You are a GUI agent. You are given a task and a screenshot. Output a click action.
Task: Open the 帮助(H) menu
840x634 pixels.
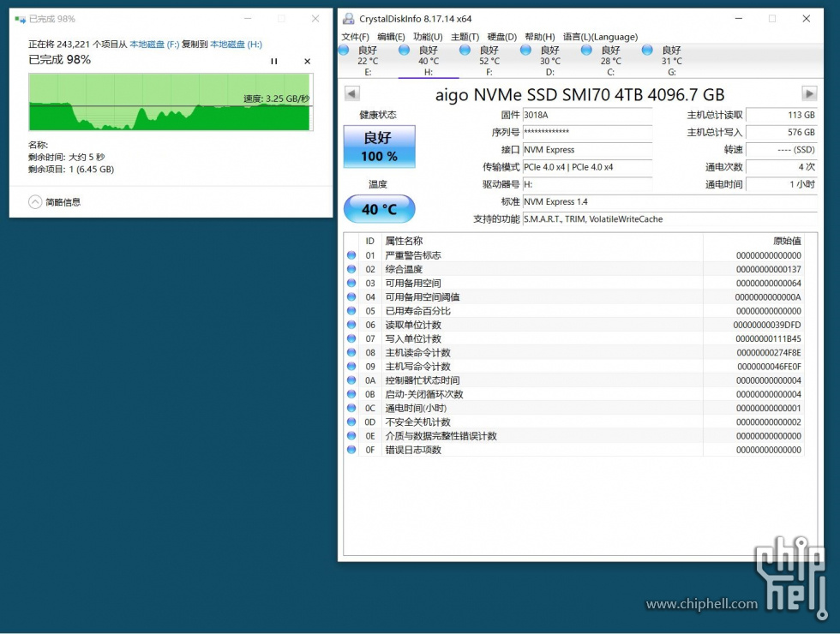point(539,37)
